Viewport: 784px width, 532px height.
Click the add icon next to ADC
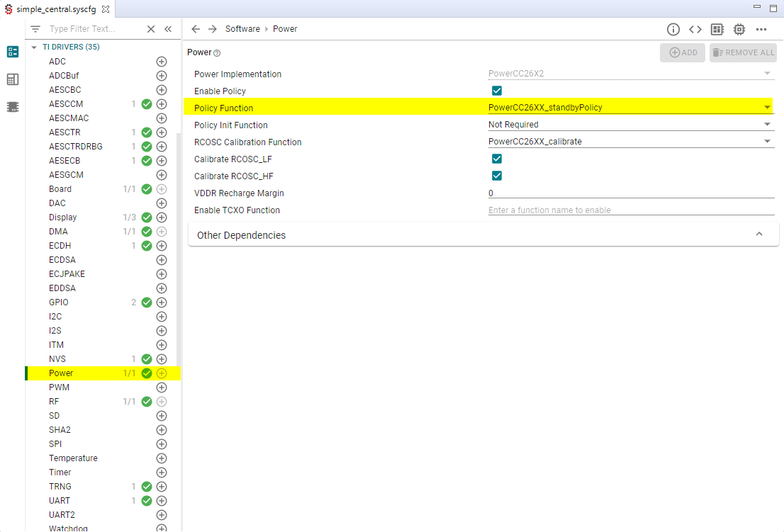tap(162, 62)
